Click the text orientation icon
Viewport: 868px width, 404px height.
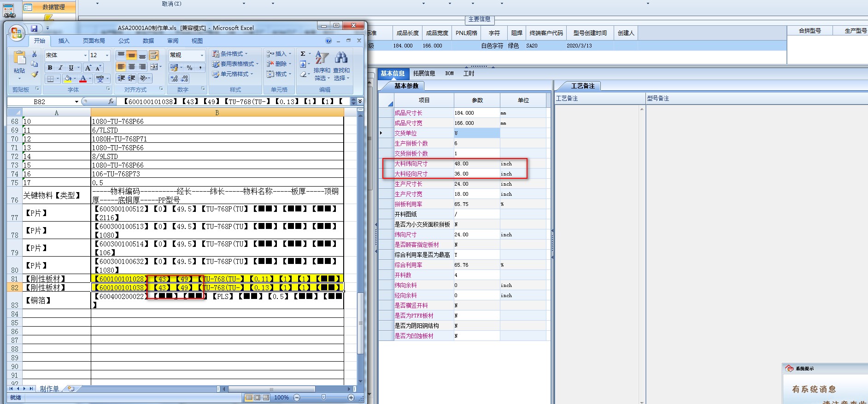pyautogui.click(x=144, y=78)
